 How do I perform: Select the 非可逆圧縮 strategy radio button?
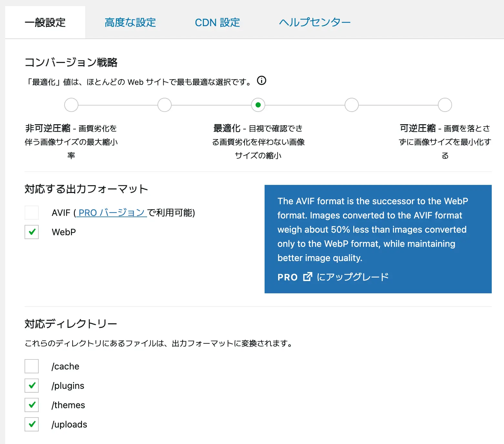point(71,105)
